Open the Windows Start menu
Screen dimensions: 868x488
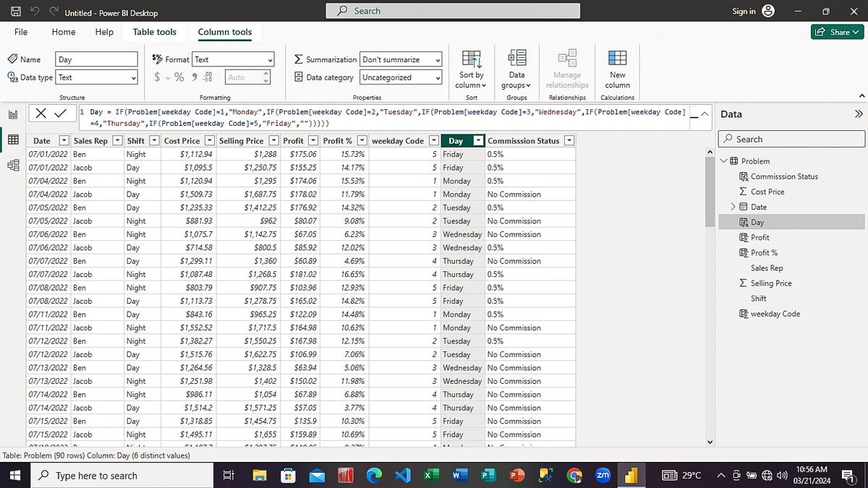tap(14, 475)
